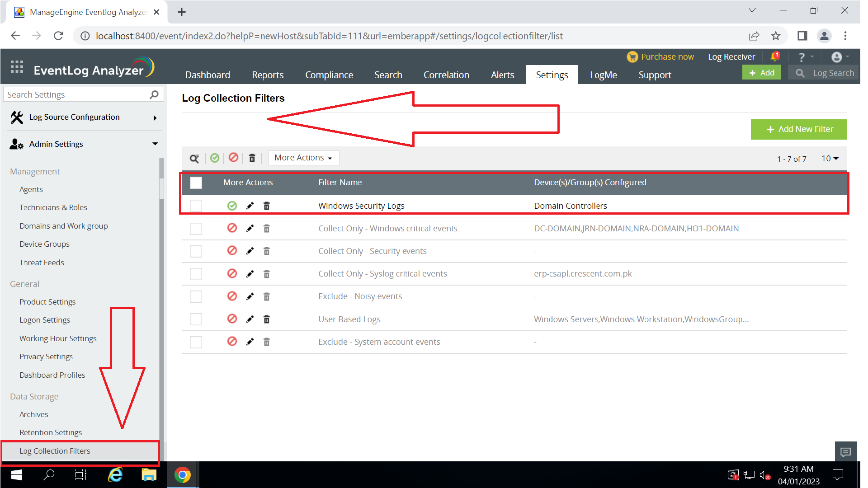Viewport: 868px width, 488px height.
Task: Change rows per page dropdown showing 10
Action: (830, 158)
